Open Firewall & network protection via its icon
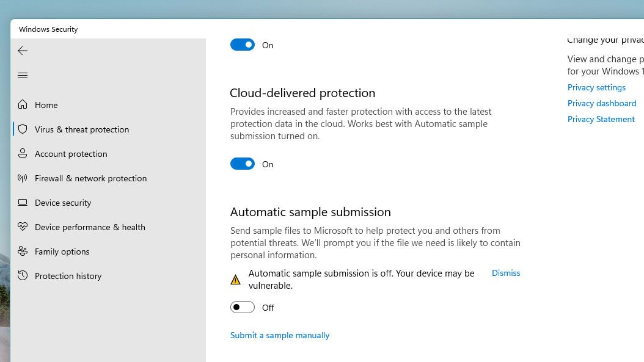The height and width of the screenshot is (362, 644). [x=23, y=178]
